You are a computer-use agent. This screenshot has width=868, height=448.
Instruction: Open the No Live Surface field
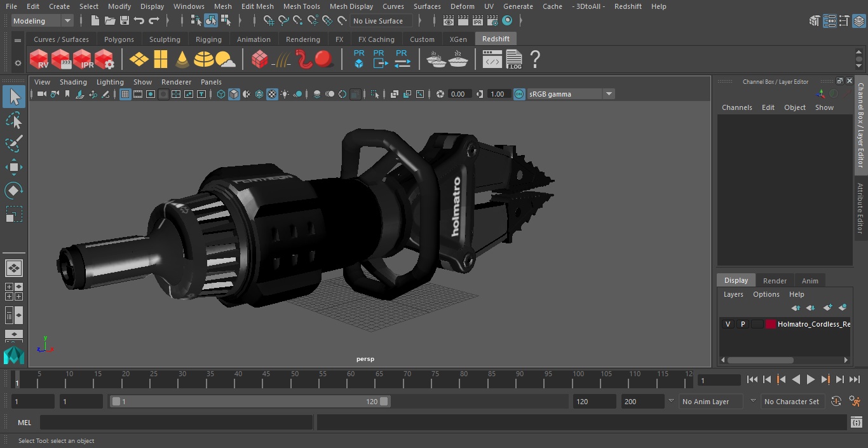(381, 21)
